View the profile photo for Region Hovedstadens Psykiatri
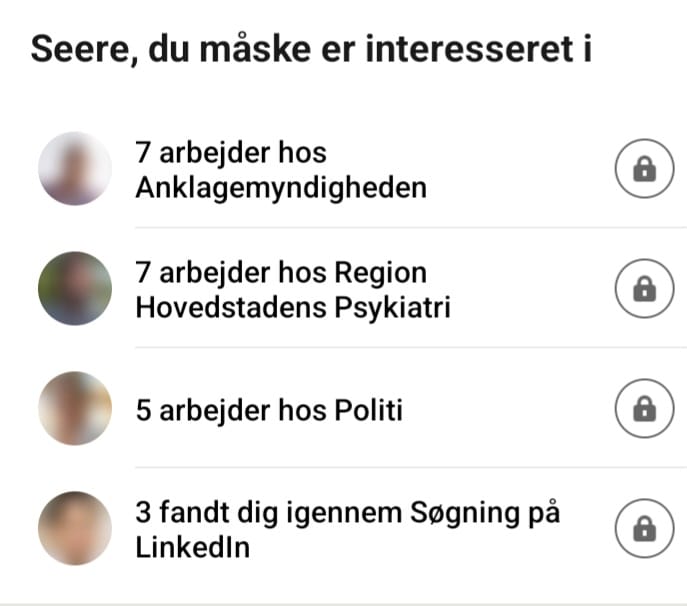 click(x=75, y=288)
